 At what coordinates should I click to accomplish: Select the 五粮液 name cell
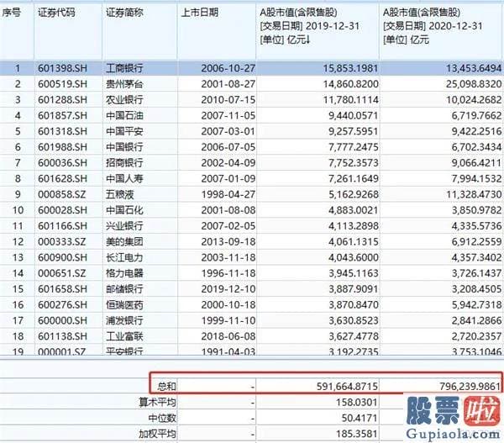[x=120, y=194]
